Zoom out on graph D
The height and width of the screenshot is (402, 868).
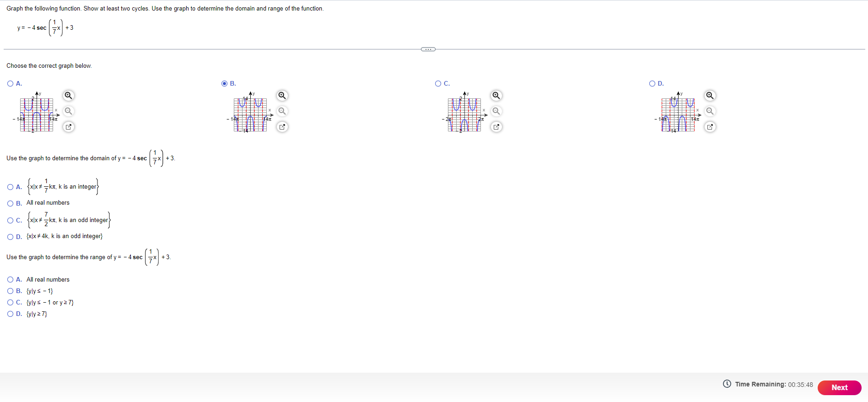coord(710,111)
